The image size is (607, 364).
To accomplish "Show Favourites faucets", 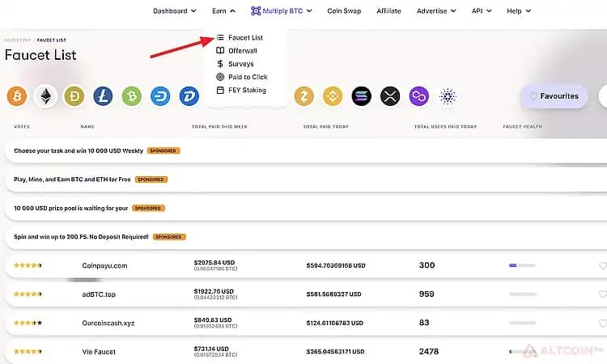I will pos(554,96).
